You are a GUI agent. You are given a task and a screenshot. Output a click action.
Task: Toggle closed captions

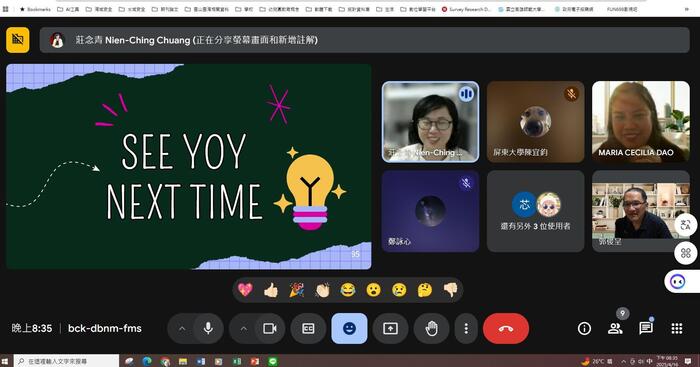click(x=308, y=329)
